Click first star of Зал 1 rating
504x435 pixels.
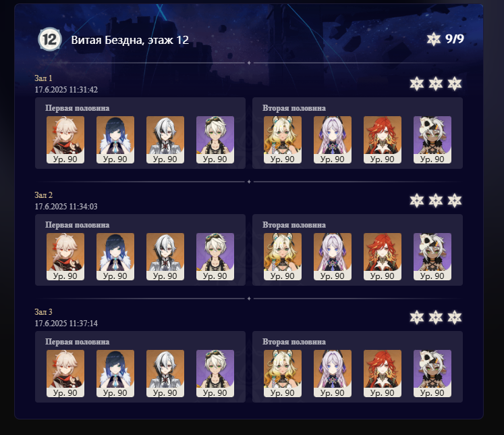[416, 84]
